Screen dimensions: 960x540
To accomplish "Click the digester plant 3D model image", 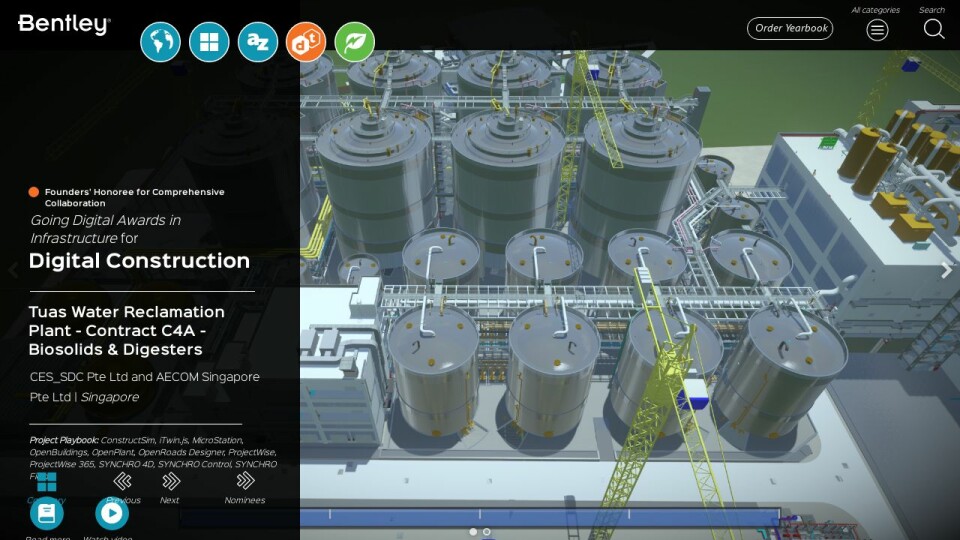I will tap(629, 294).
